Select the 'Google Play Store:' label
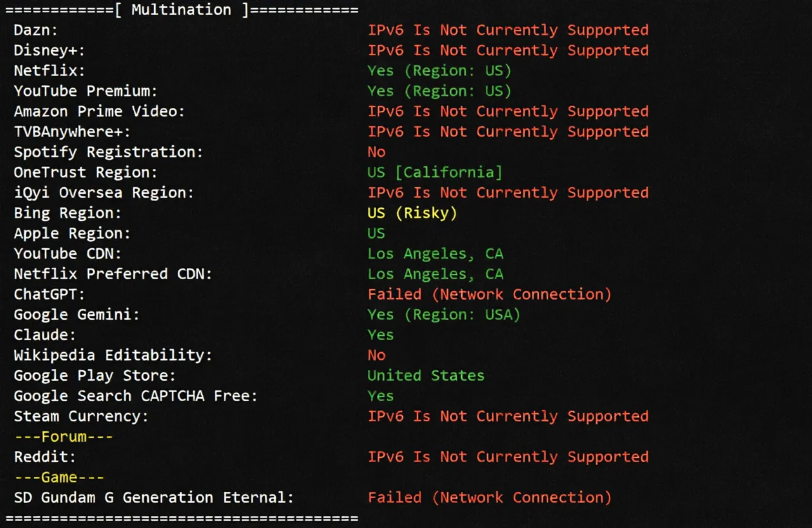 pyautogui.click(x=95, y=375)
